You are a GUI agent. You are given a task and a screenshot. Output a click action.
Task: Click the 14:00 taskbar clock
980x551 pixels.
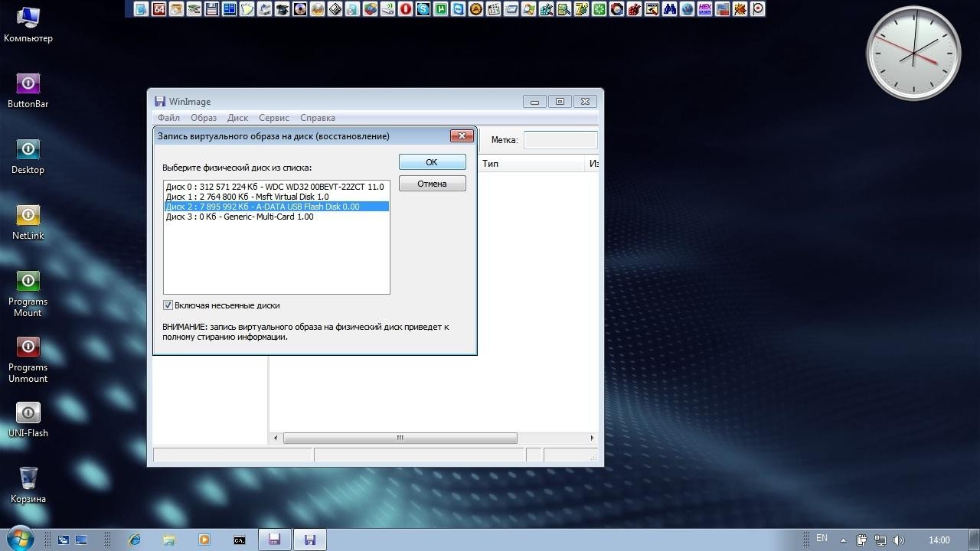click(939, 540)
